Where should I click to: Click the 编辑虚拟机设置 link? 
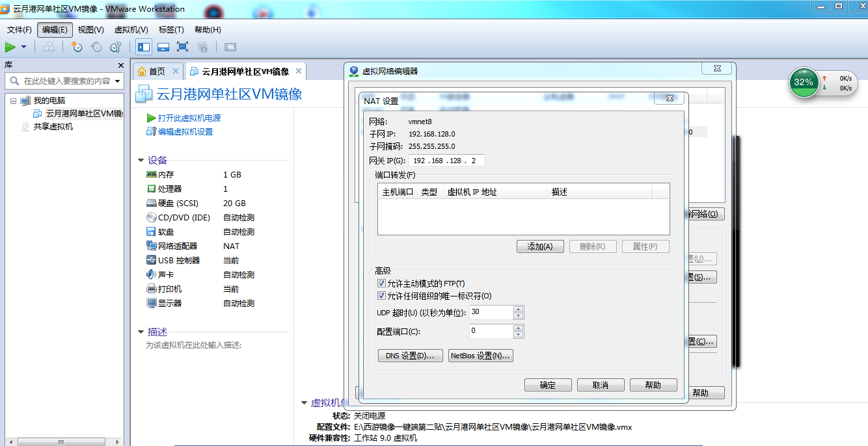coord(185,132)
